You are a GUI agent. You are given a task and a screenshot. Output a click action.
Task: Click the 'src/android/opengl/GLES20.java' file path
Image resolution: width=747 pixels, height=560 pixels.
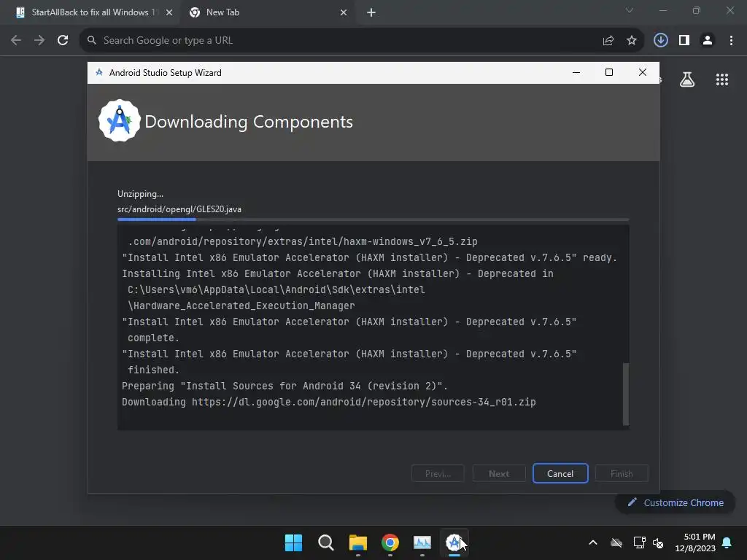pyautogui.click(x=179, y=209)
